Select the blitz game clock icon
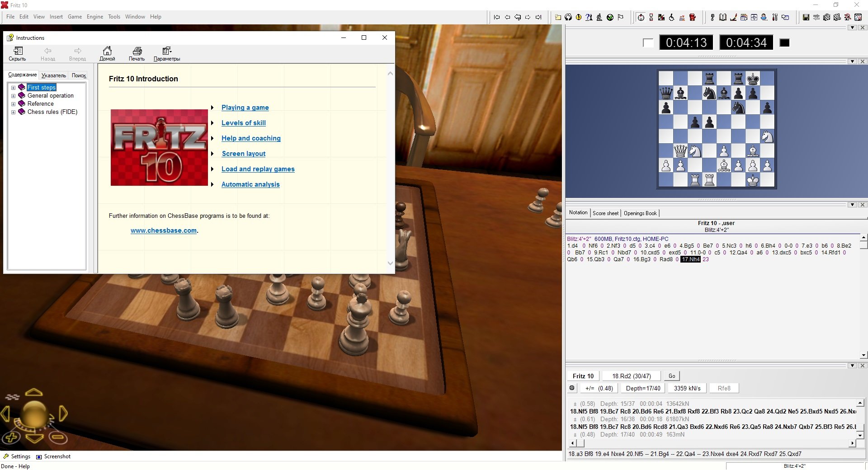This screenshot has width=868, height=470. 641,17
